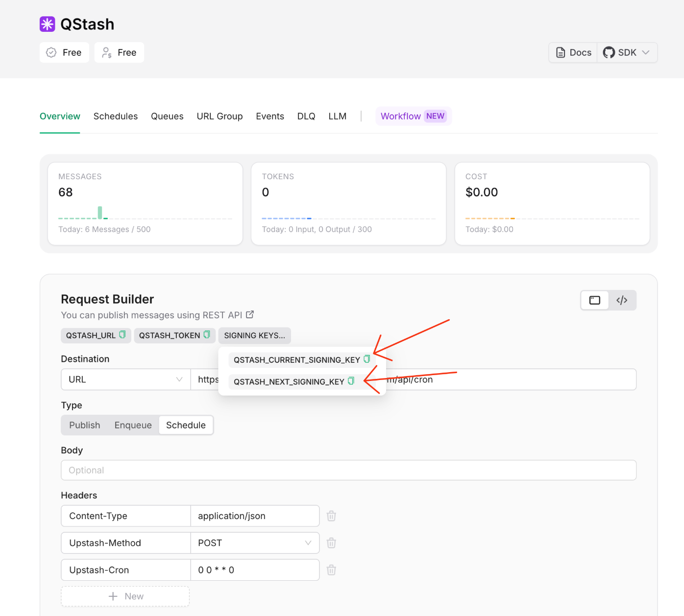
Task: Click the second Free user badge
Action: pyautogui.click(x=119, y=52)
